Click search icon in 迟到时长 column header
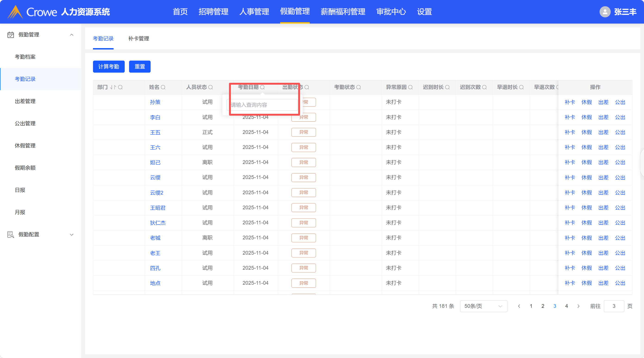 [448, 87]
